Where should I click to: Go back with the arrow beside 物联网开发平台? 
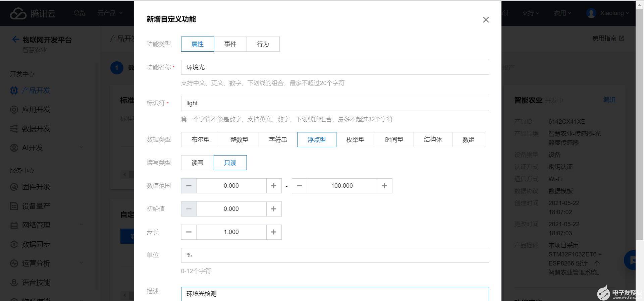(x=15, y=40)
